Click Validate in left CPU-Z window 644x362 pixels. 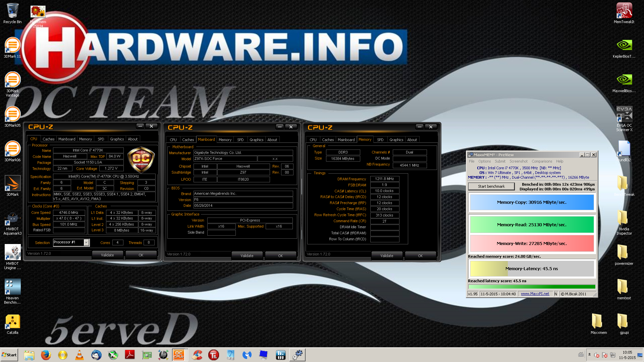click(x=107, y=255)
